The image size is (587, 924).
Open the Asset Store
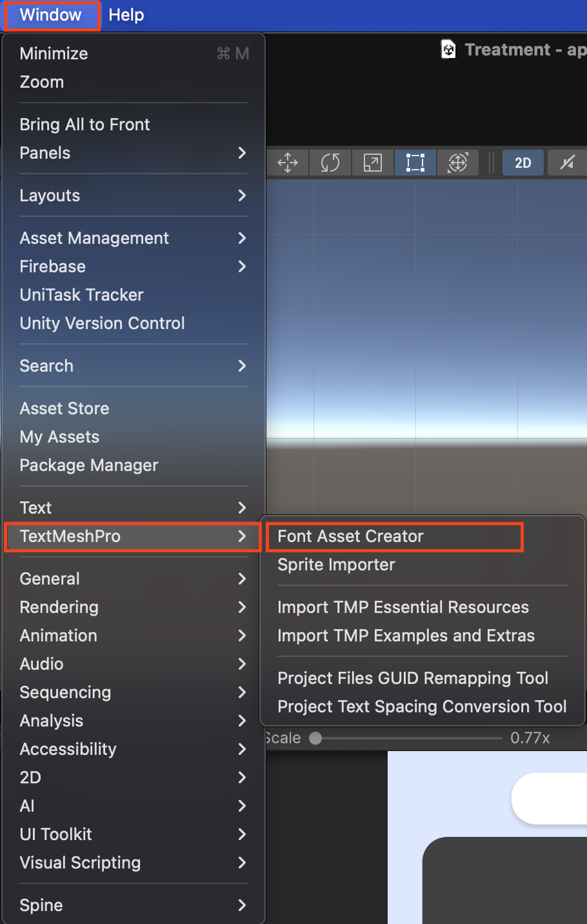click(134, 408)
